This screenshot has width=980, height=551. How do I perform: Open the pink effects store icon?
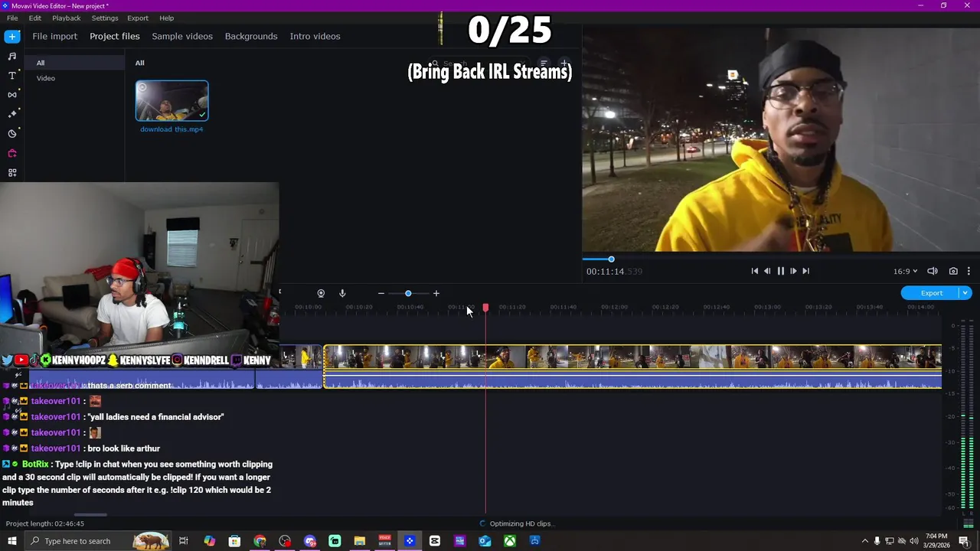click(x=12, y=153)
